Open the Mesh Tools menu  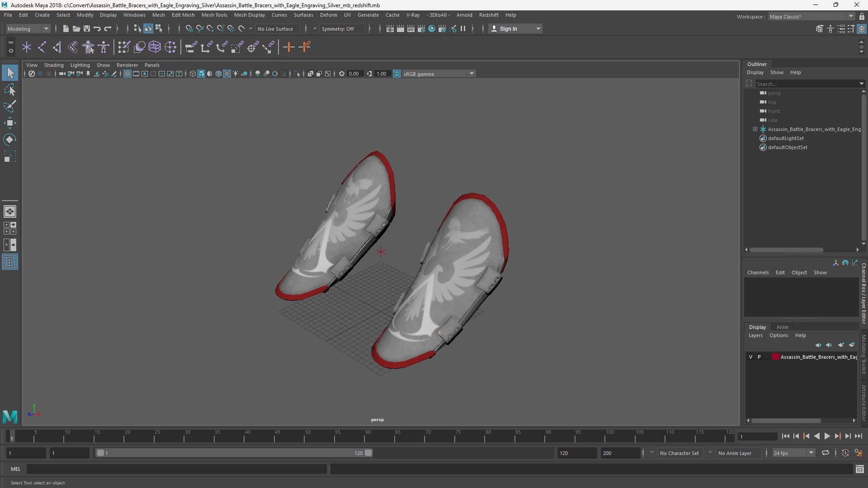point(214,15)
